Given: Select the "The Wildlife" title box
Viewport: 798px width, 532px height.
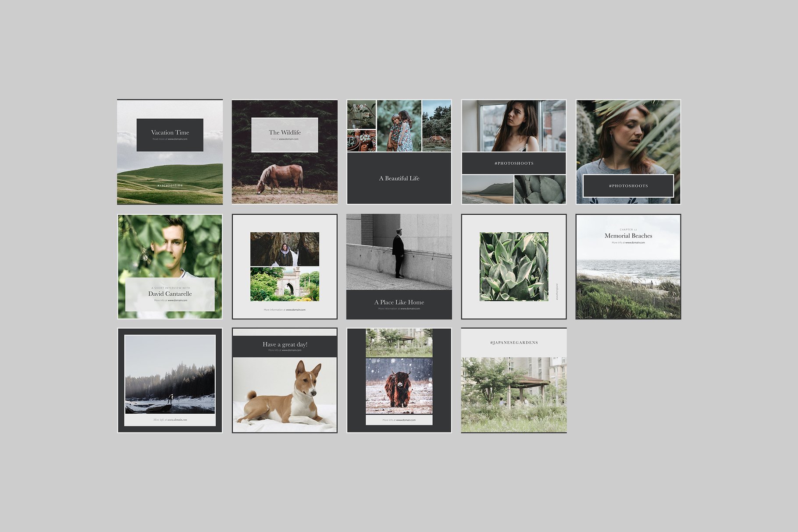Looking at the screenshot, I should pyautogui.click(x=285, y=135).
